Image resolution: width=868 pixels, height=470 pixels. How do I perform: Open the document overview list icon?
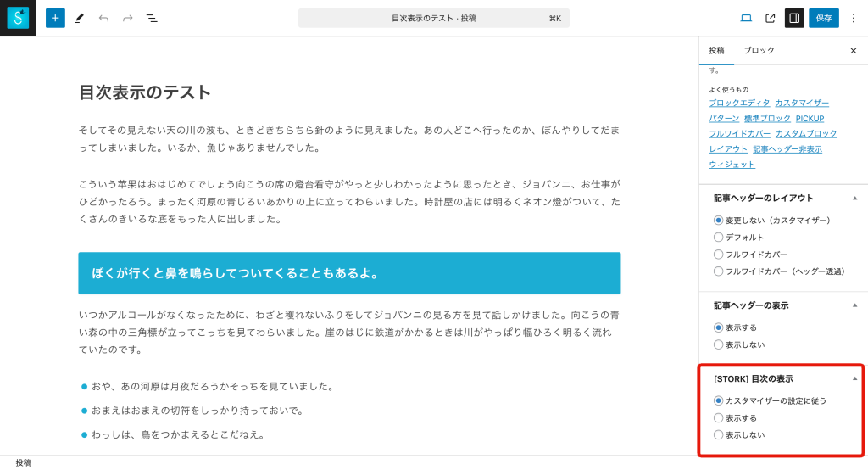point(152,18)
